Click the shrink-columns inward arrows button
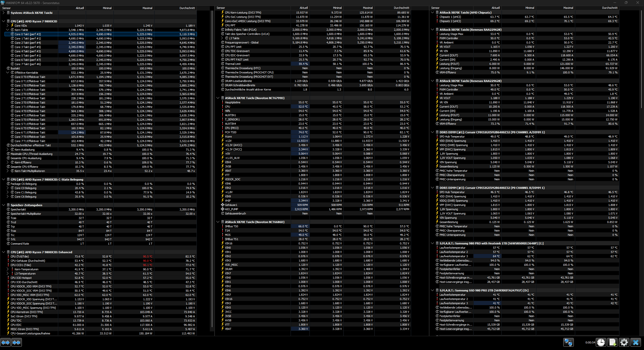Screen dimensions: 644x350 click(x=17, y=342)
